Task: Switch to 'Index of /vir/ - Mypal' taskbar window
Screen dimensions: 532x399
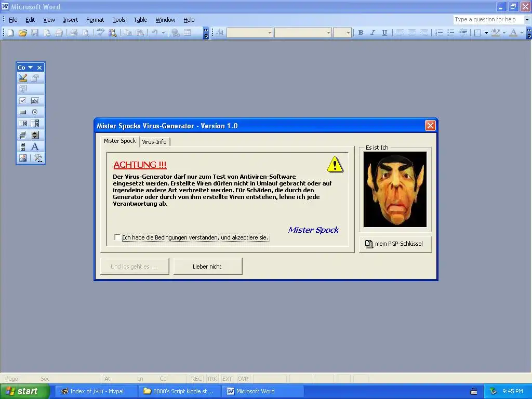Action: 96,391
